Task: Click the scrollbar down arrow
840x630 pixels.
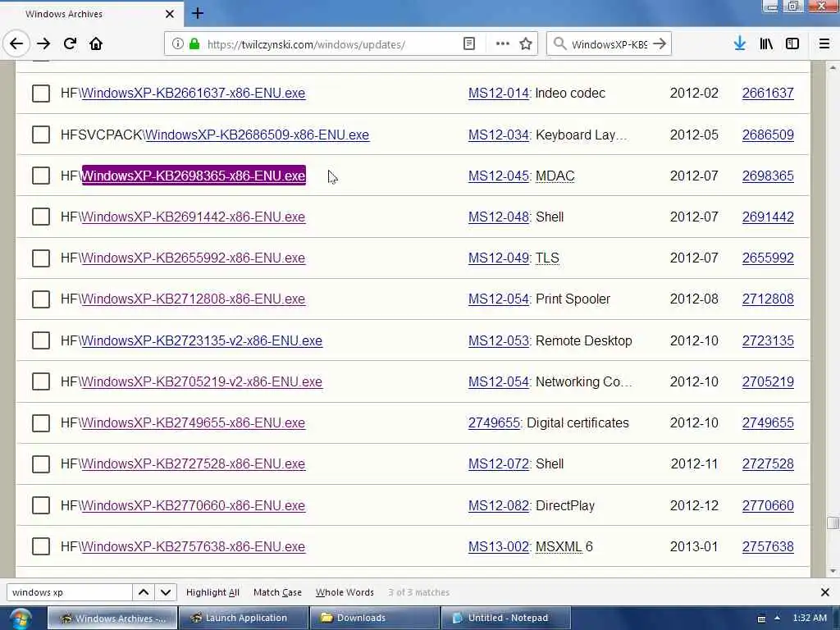Action: (832, 571)
